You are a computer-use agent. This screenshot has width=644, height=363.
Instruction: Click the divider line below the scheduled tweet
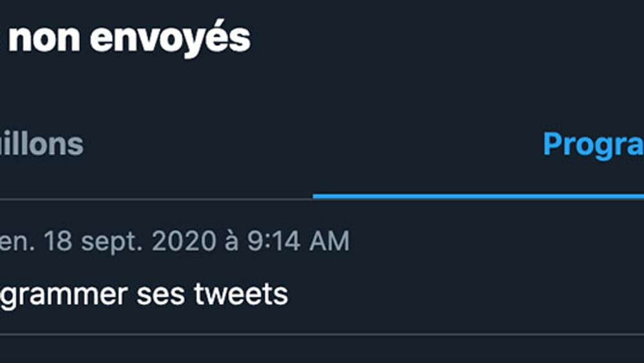pyautogui.click(x=322, y=334)
